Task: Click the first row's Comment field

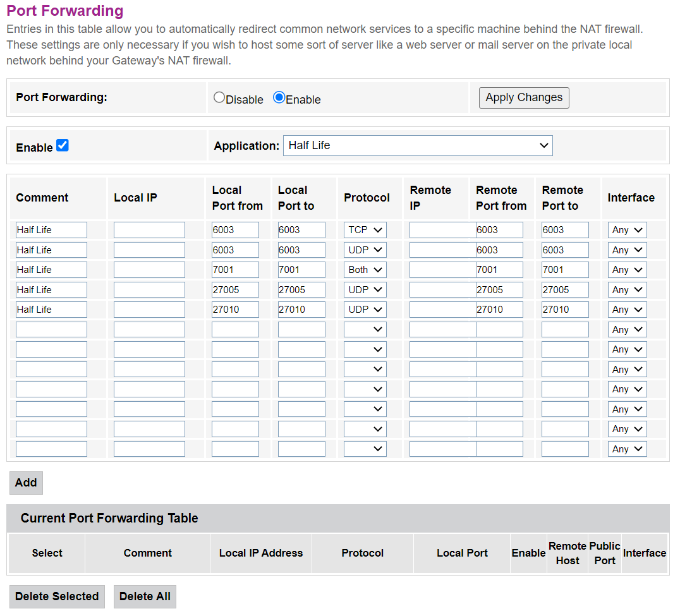Action: [51, 230]
